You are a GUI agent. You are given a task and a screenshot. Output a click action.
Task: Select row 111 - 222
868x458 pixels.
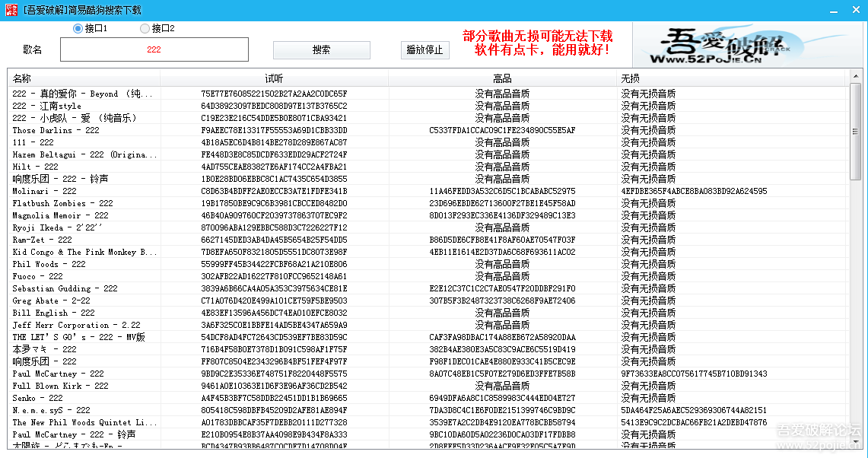pyautogui.click(x=426, y=142)
